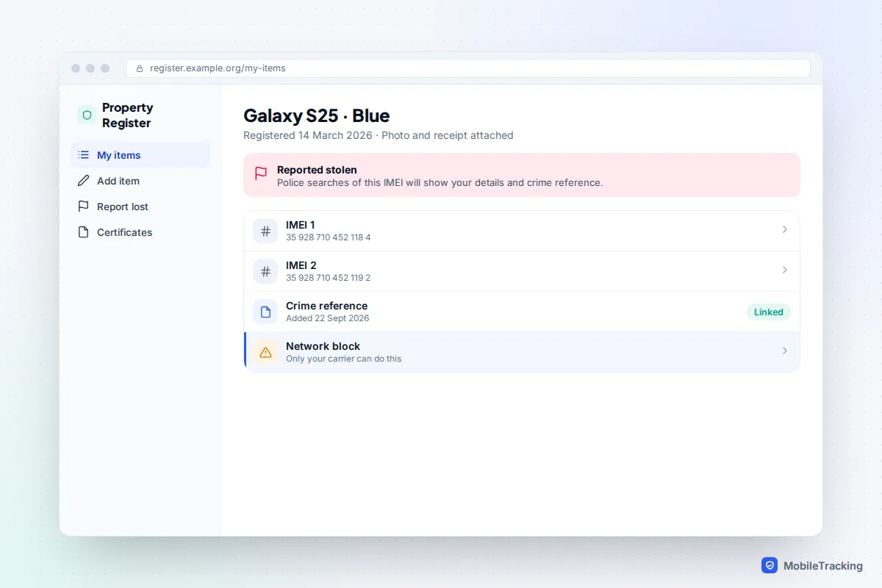Click the text "Registered 14 March 2026 · Photo and receipt attached"
This screenshot has height=588, width=882.
point(379,135)
